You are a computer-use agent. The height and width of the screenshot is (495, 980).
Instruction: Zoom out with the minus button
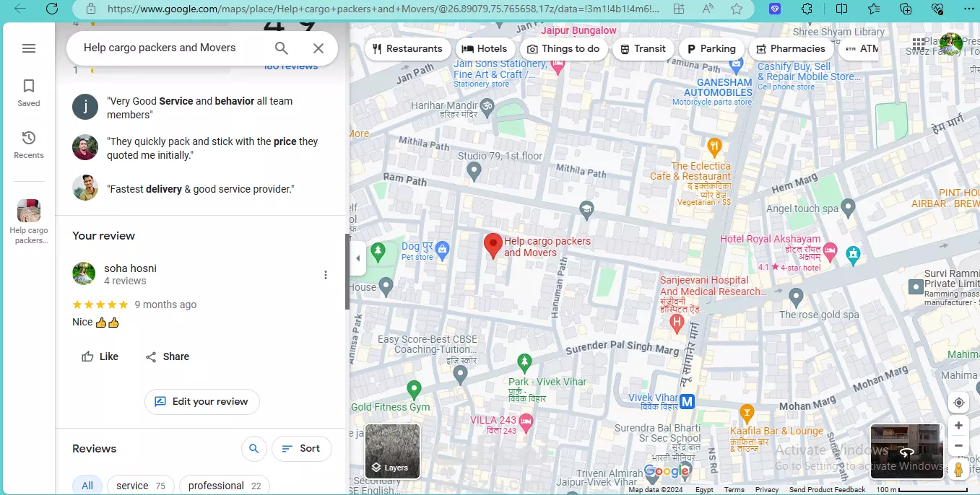point(958,446)
